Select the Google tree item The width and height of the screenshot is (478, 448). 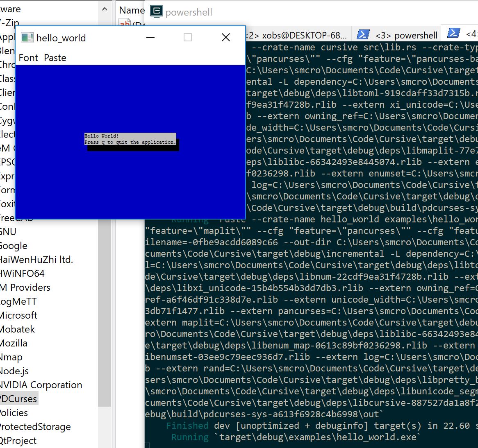14,245
